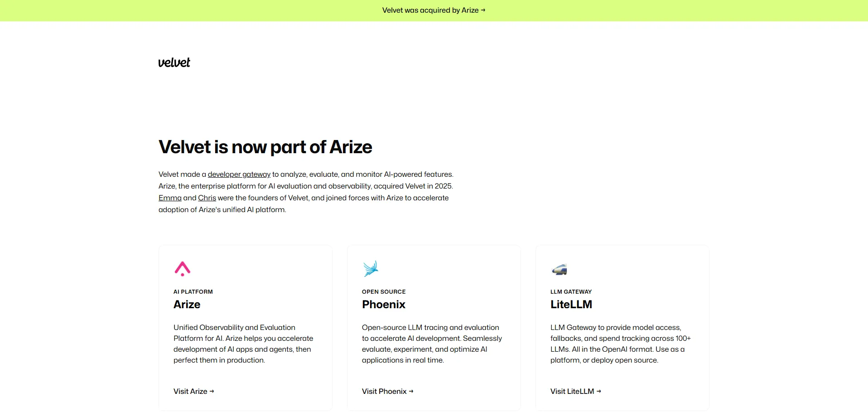Click the "Velvet is now part of Arize" headline
The height and width of the screenshot is (412, 868).
coord(265,147)
